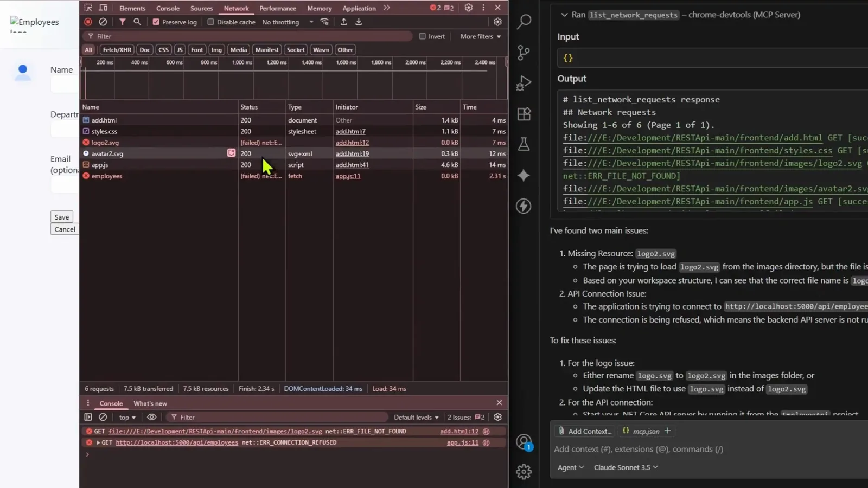
Task: Clear the network log
Action: pos(103,22)
